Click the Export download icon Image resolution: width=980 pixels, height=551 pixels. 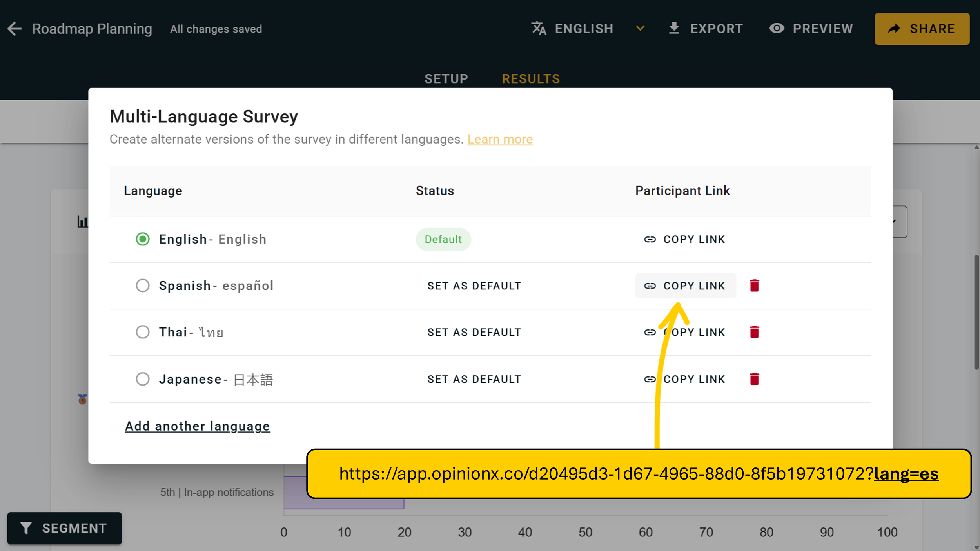674,29
